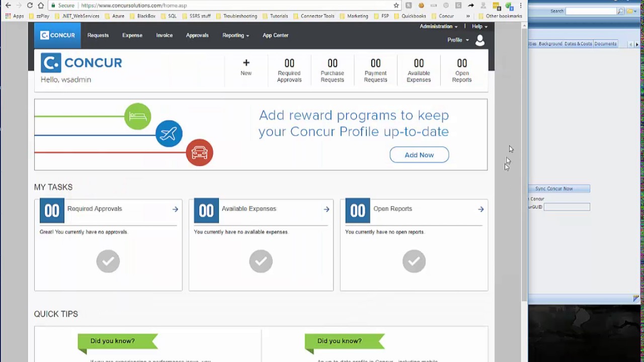
Task: Click the Required Approvals task card checkmark
Action: click(108, 261)
